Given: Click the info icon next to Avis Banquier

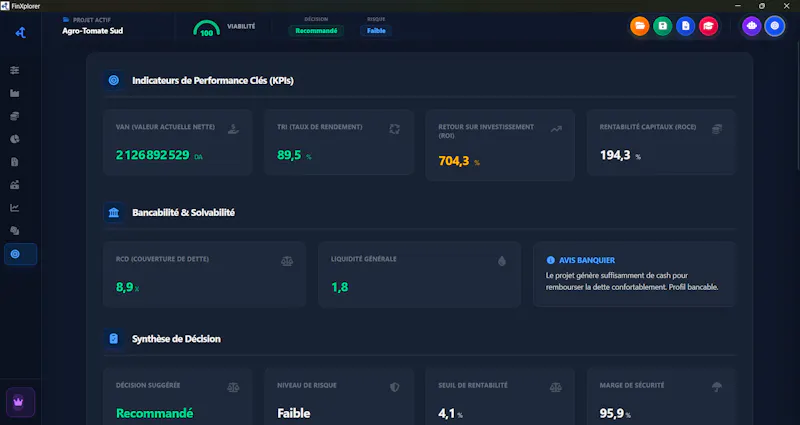Looking at the screenshot, I should click(551, 260).
